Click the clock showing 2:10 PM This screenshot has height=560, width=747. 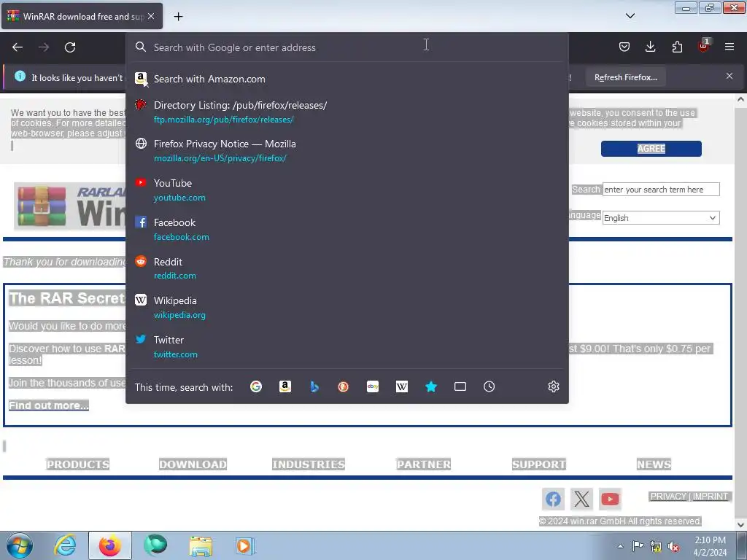pyautogui.click(x=710, y=540)
